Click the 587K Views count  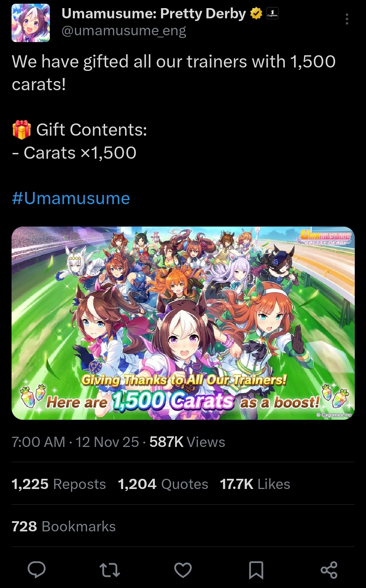pyautogui.click(x=187, y=442)
